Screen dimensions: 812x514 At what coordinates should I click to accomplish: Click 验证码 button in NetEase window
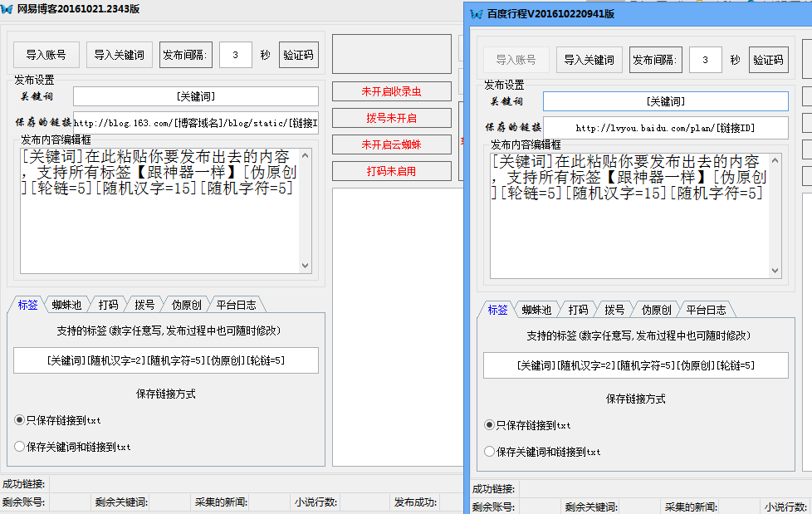click(x=297, y=54)
